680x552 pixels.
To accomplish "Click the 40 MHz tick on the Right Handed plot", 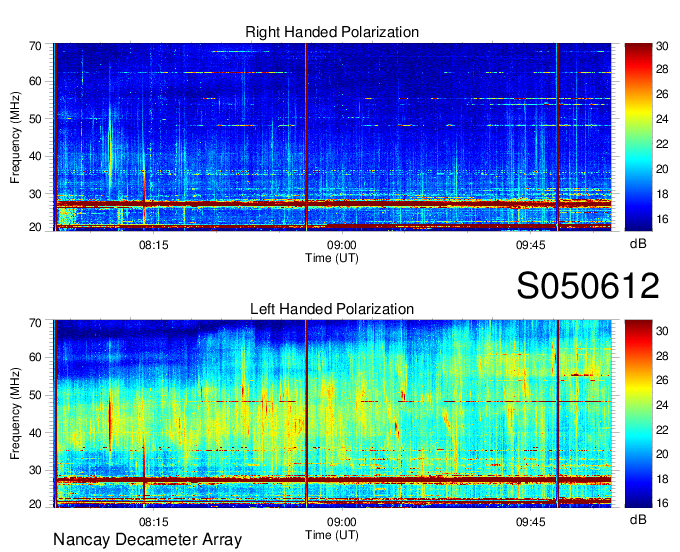I will coord(35,156).
